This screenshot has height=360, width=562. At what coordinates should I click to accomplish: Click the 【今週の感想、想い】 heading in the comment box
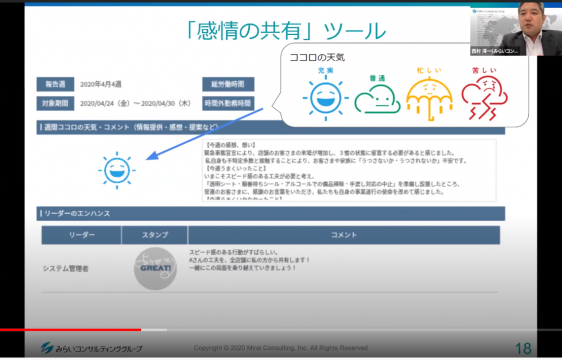(230, 145)
